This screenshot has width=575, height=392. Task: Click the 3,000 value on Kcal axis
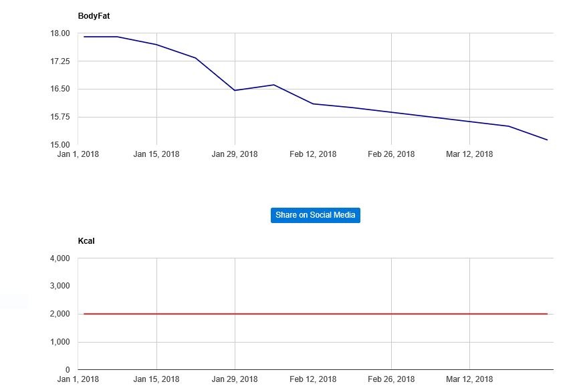point(60,286)
